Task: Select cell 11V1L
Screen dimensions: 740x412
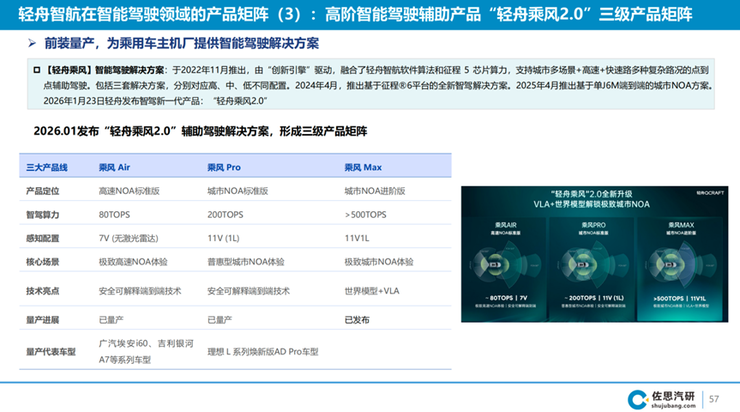Action: 356,238
